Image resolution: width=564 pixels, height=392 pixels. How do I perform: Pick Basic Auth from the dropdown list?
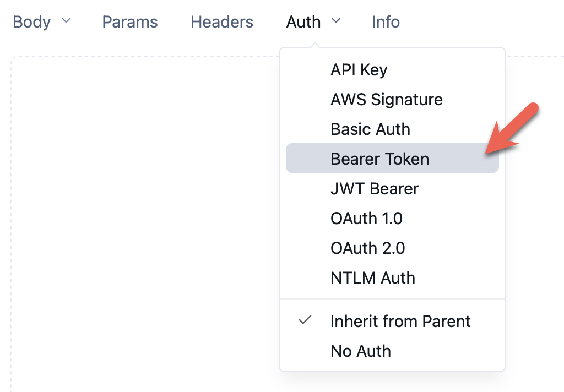point(370,129)
